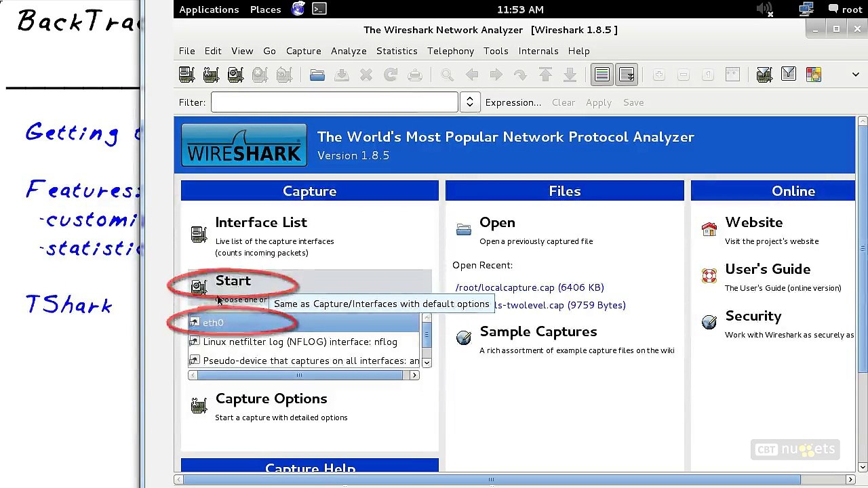Viewport: 868px width, 488px height.
Task: Open the Display Filters dialog icon
Action: (789, 75)
